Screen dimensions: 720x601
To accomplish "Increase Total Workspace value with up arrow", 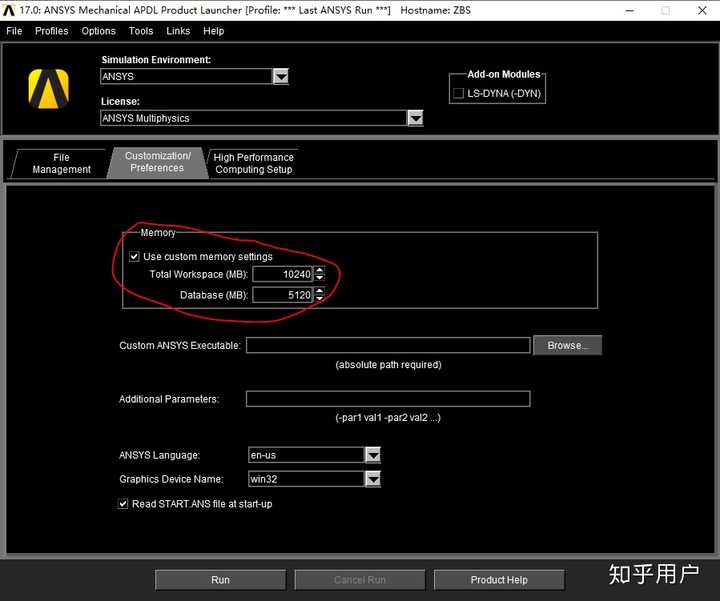I will point(320,270).
